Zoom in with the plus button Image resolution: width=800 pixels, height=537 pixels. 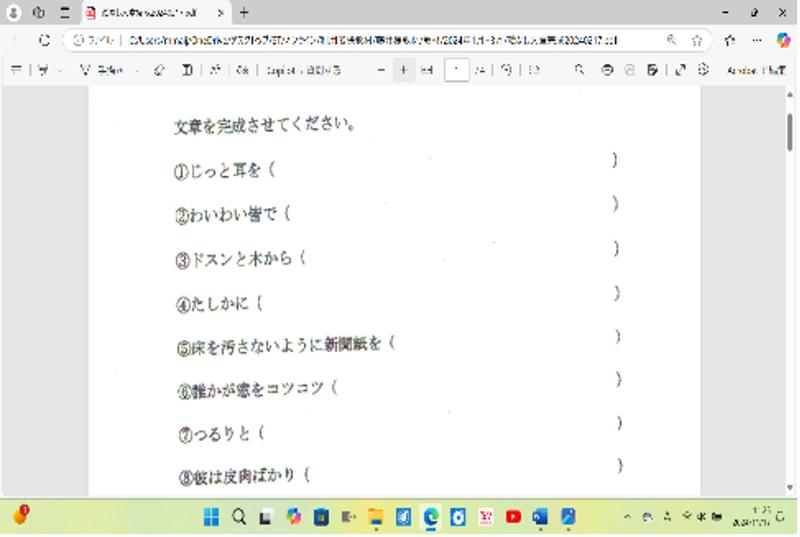click(404, 70)
